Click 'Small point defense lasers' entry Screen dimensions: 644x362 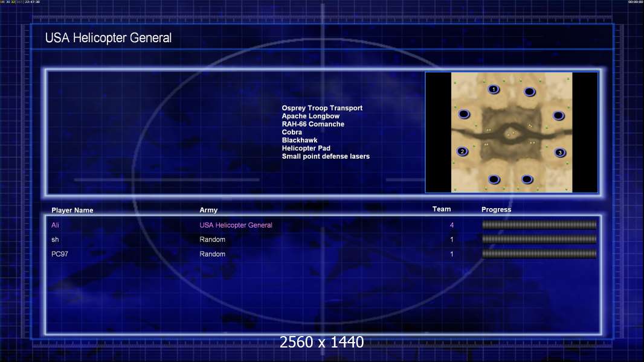pyautogui.click(x=326, y=156)
